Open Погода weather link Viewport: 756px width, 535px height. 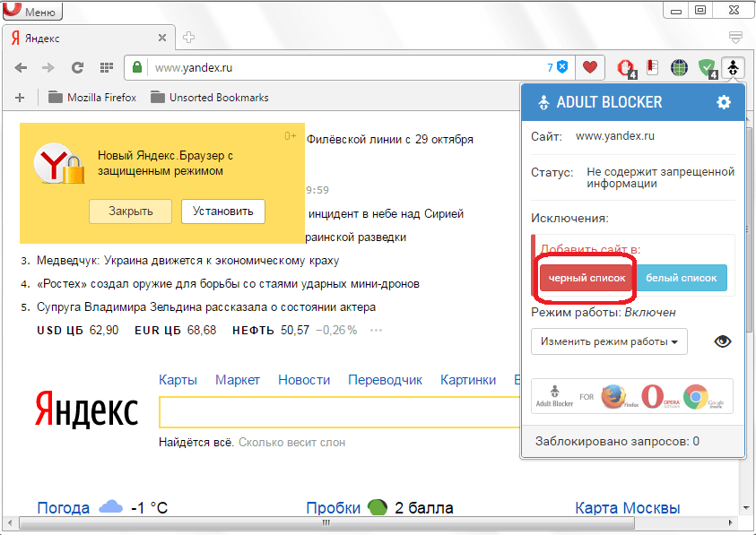63,507
